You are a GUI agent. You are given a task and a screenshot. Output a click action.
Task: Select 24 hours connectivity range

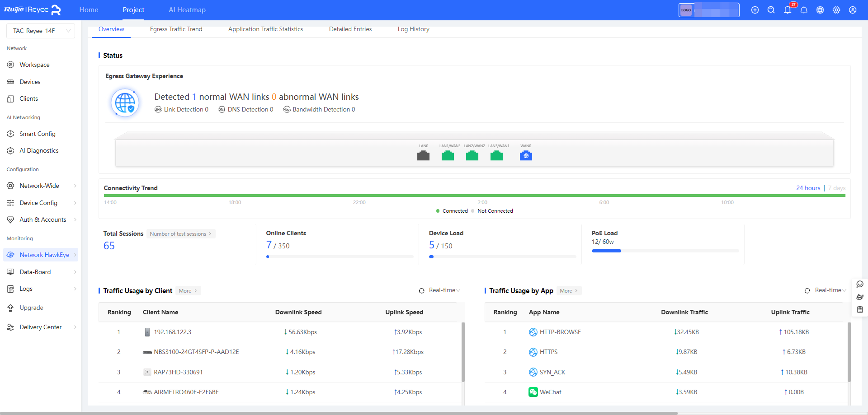(808, 188)
